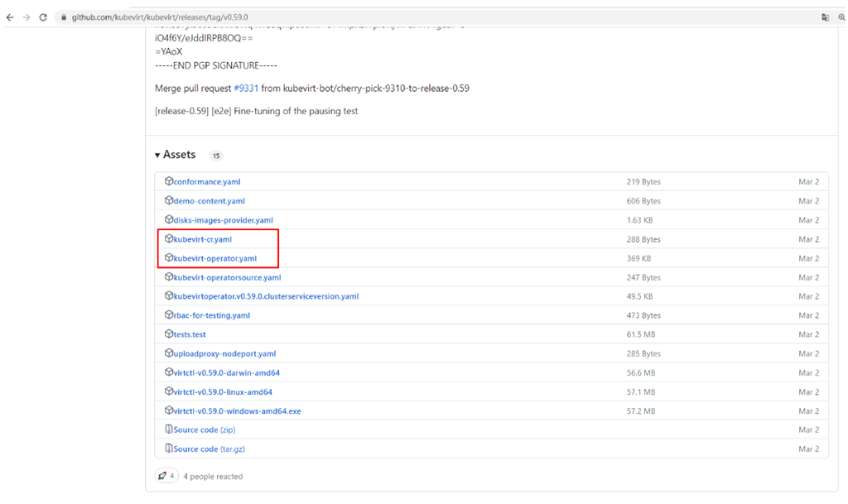This screenshot has width=848, height=504.
Task: Click the package icon beside disks-images-provider.yaml
Action: coord(169,219)
